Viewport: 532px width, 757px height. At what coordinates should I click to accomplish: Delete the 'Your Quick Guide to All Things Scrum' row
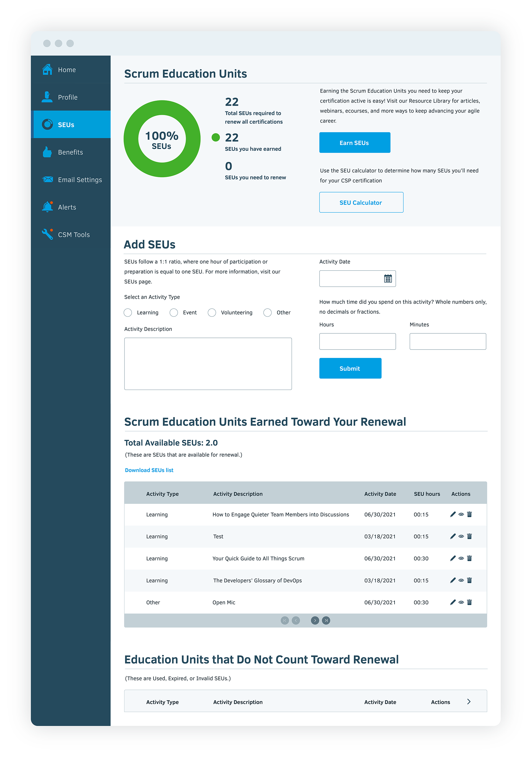469,558
